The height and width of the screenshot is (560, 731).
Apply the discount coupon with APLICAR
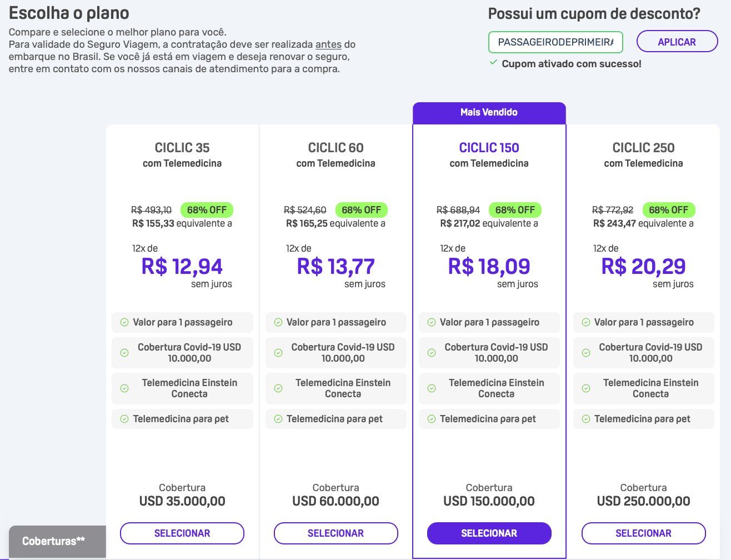click(677, 42)
